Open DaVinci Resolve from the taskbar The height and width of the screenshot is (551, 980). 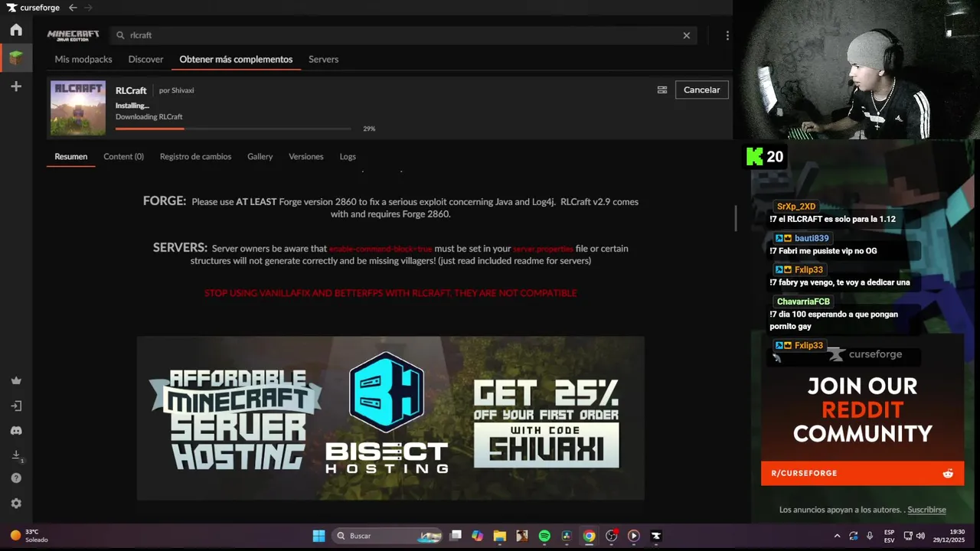pyautogui.click(x=567, y=536)
